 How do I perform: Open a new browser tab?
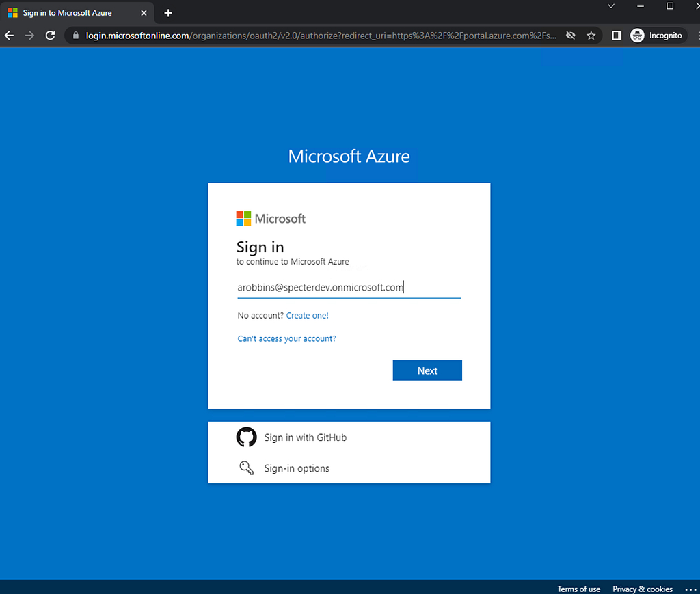coord(168,13)
